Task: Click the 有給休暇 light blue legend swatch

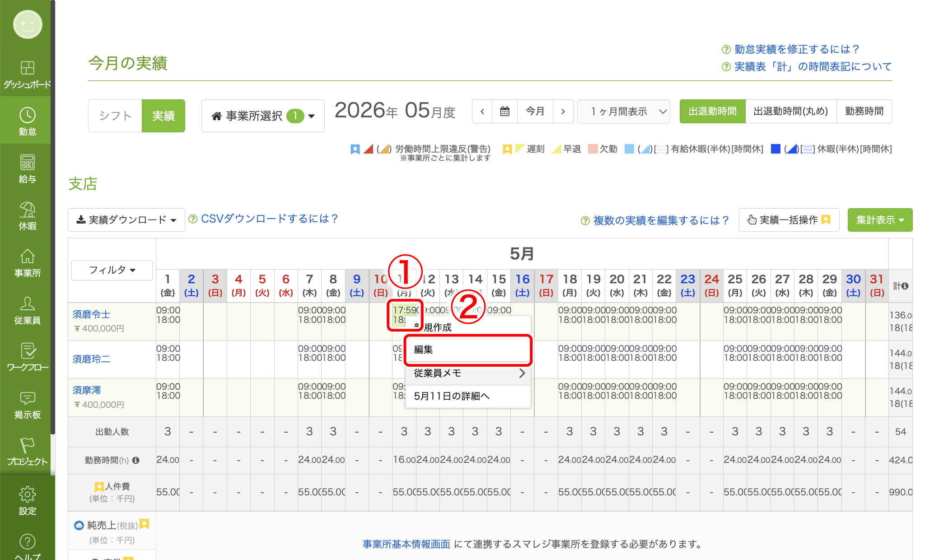Action: point(629,149)
